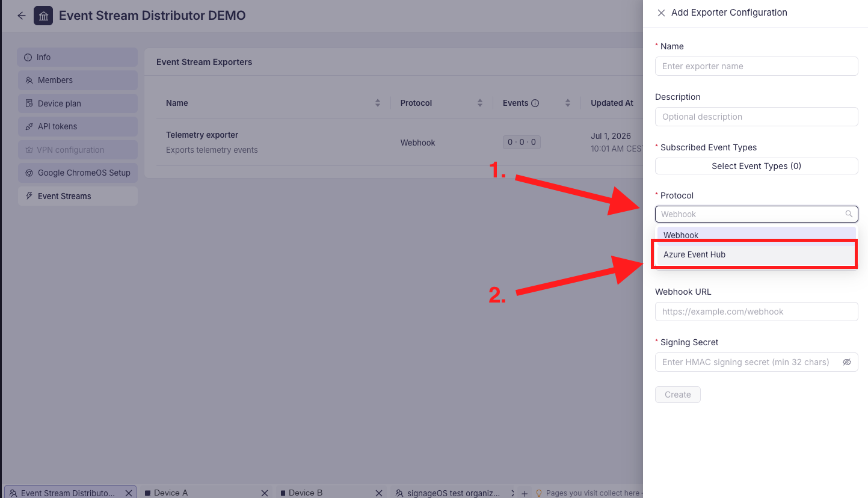The height and width of the screenshot is (498, 868).
Task: Click the Updated At column header
Action: click(612, 103)
